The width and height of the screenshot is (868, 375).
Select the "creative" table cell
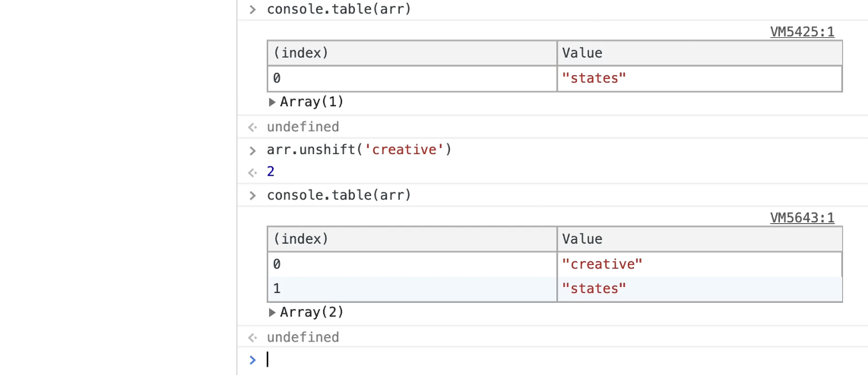(602, 264)
